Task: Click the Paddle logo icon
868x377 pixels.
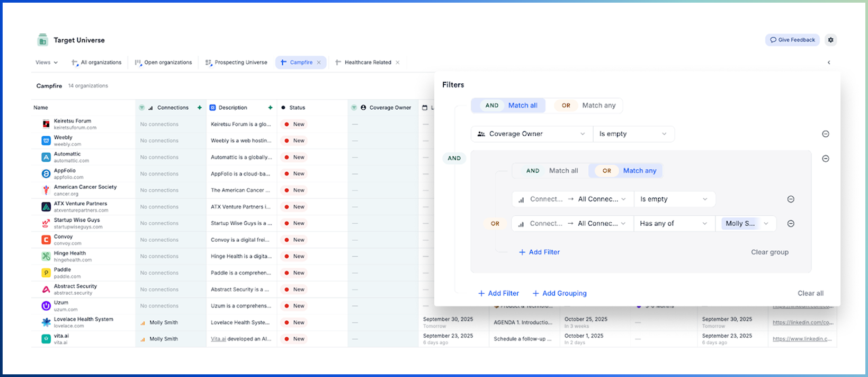Action: [x=46, y=273]
